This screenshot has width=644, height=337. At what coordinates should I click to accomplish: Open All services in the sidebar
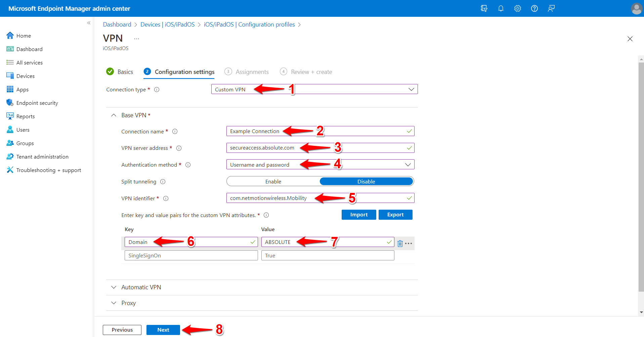[x=29, y=62]
